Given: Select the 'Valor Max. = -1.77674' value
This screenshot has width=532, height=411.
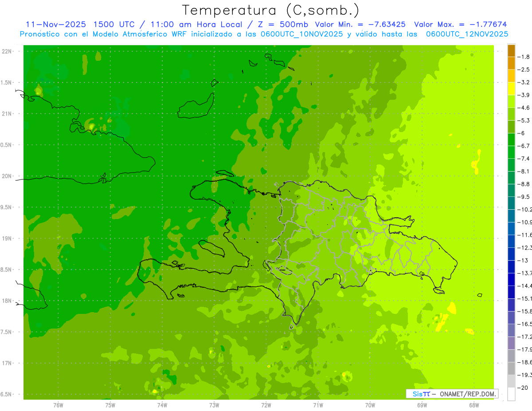Looking at the screenshot, I should (460, 25).
